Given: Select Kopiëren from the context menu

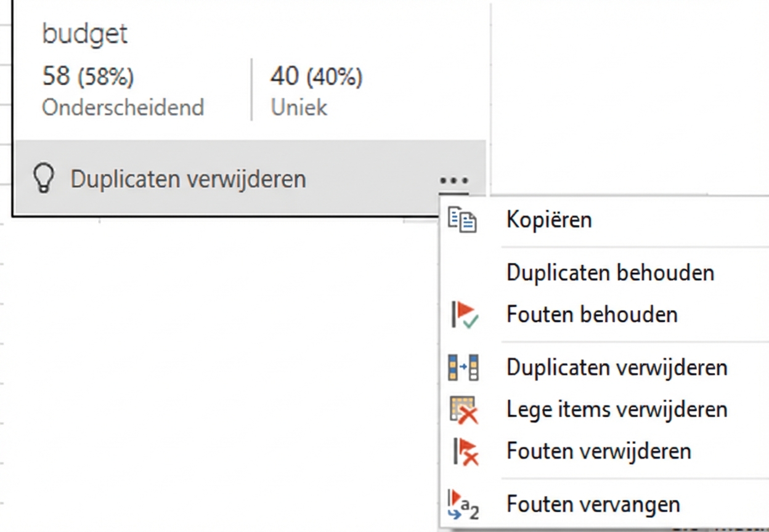Looking at the screenshot, I should point(548,219).
